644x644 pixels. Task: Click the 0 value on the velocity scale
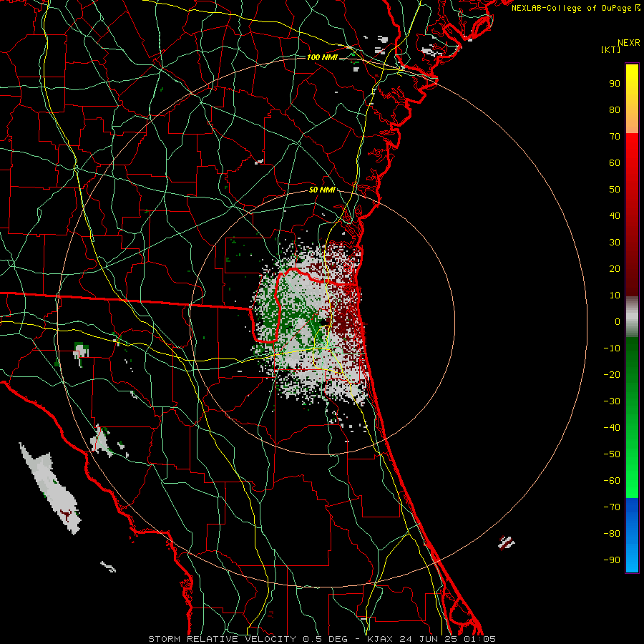coord(618,322)
